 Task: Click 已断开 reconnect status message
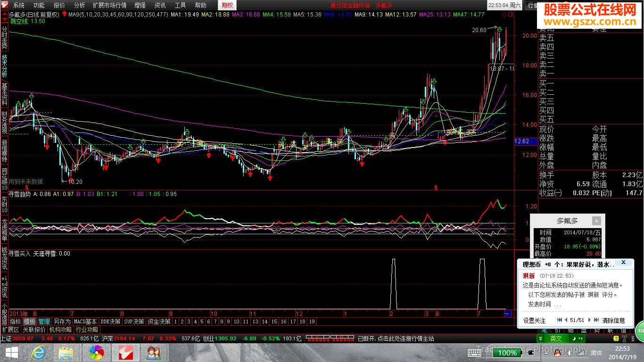tap(396, 338)
